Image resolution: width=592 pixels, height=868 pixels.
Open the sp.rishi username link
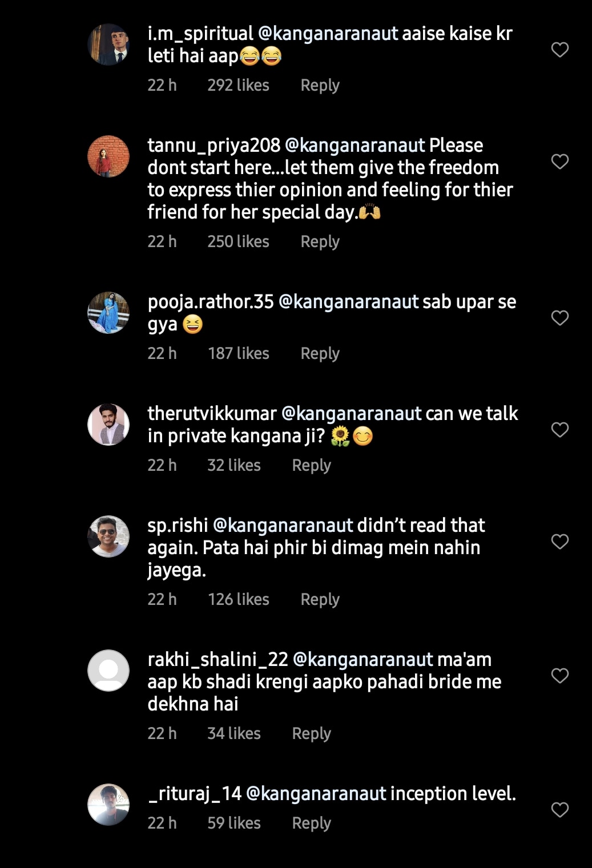178,526
